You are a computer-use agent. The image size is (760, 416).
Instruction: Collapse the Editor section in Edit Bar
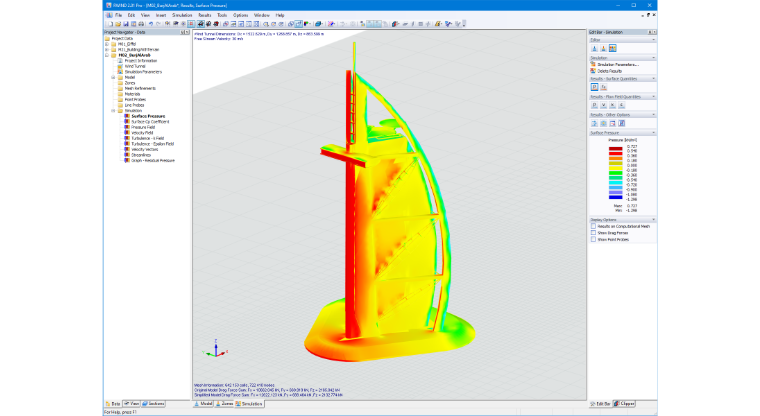(653, 40)
